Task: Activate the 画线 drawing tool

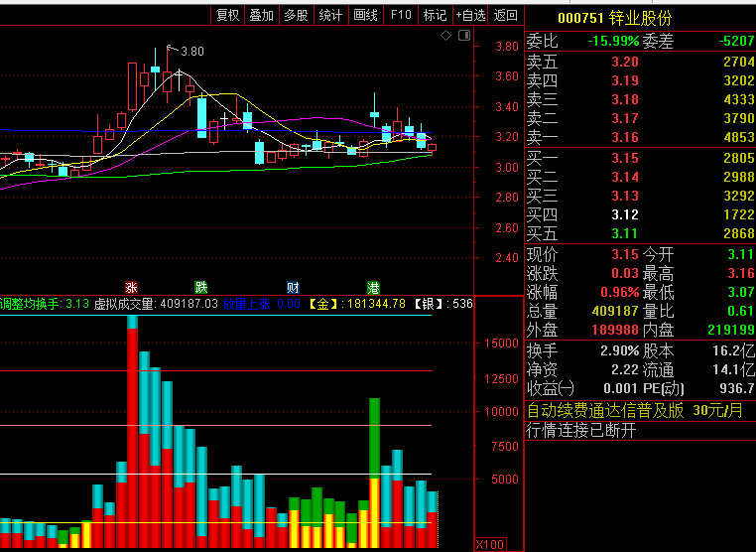Action: tap(365, 15)
